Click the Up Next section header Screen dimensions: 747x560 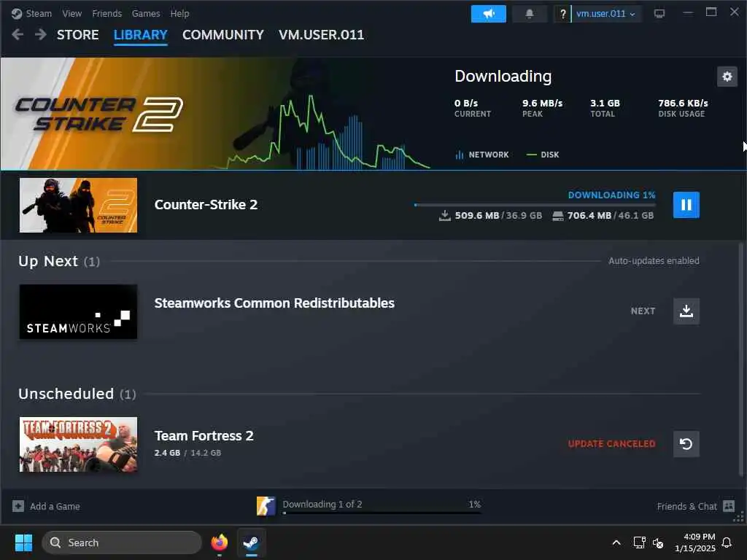(x=59, y=262)
